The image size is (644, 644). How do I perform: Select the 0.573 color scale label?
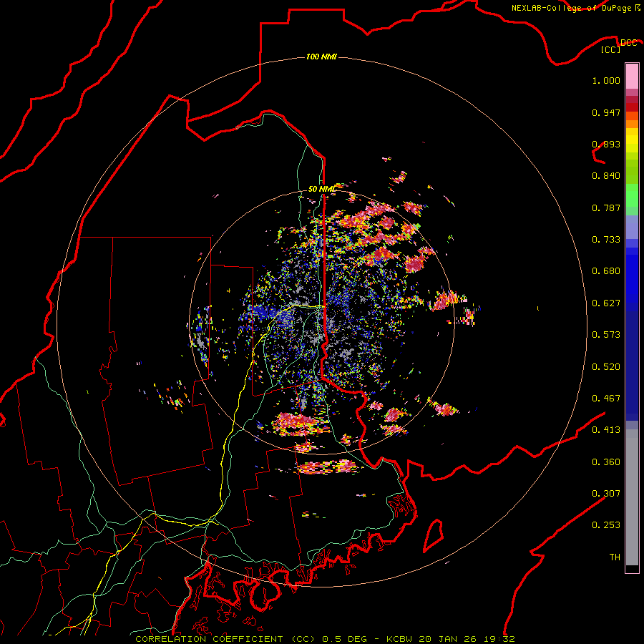[606, 335]
